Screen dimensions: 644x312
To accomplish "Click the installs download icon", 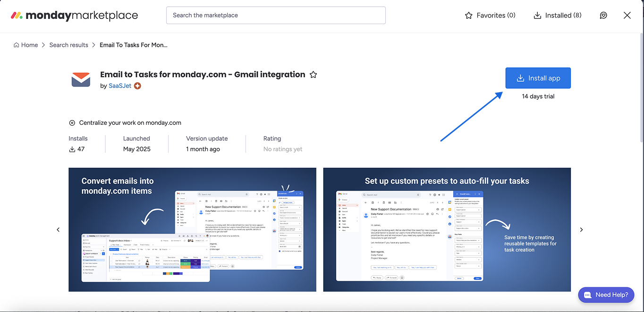I will click(x=72, y=149).
